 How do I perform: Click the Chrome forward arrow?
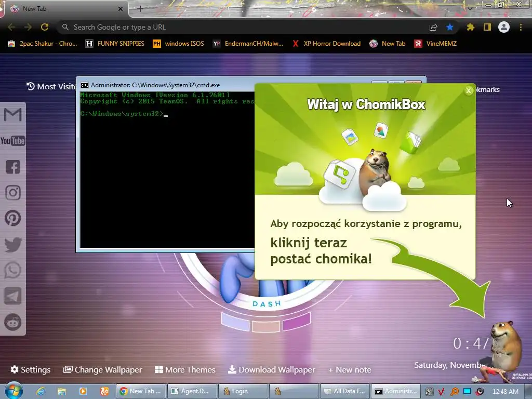(x=28, y=27)
